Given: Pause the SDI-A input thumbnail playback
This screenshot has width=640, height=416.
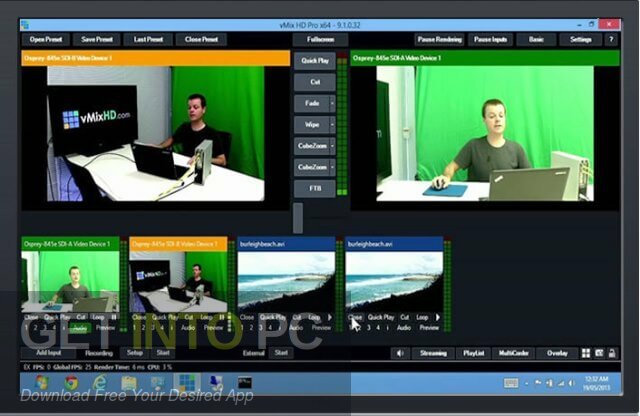Looking at the screenshot, I should pos(113,317).
